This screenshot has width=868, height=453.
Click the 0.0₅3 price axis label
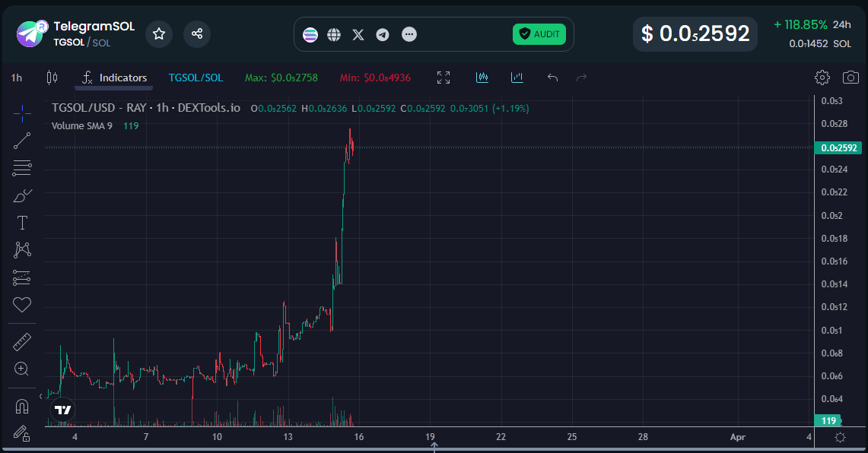(x=831, y=100)
